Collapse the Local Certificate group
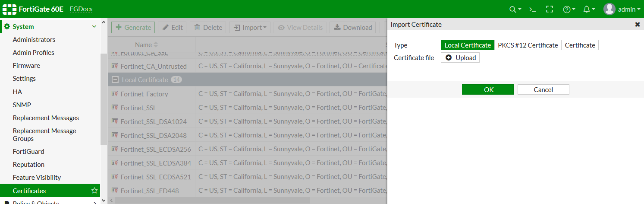The width and height of the screenshot is (644, 204). click(x=115, y=80)
